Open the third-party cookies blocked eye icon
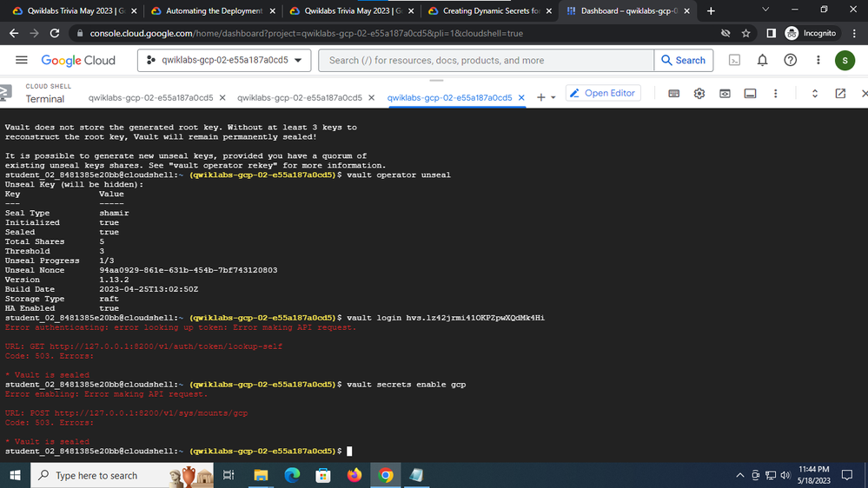 [726, 33]
